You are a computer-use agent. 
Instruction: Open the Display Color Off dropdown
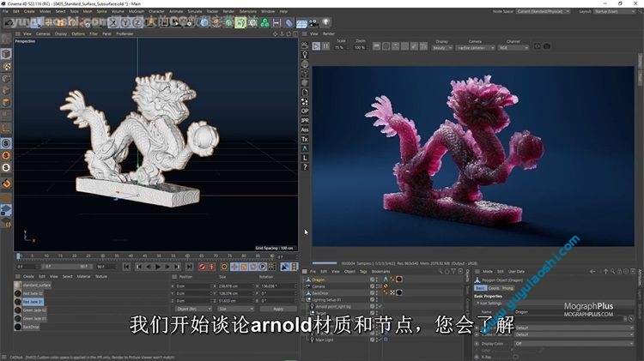coord(574,343)
